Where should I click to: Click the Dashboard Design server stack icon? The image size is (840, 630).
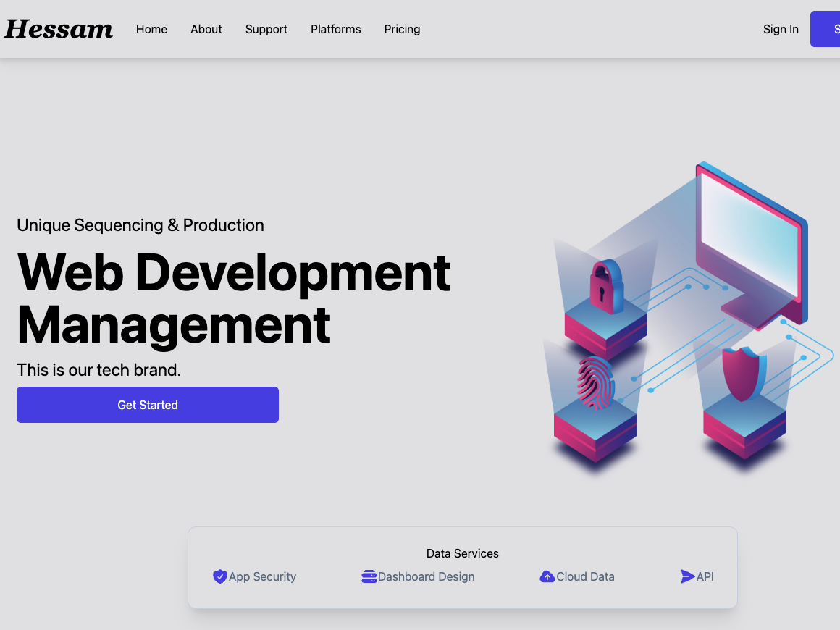point(369,576)
